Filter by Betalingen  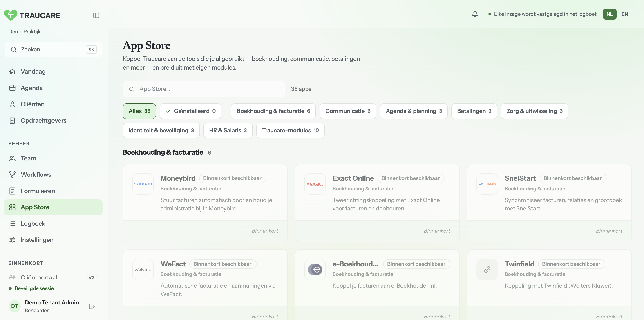[474, 111]
